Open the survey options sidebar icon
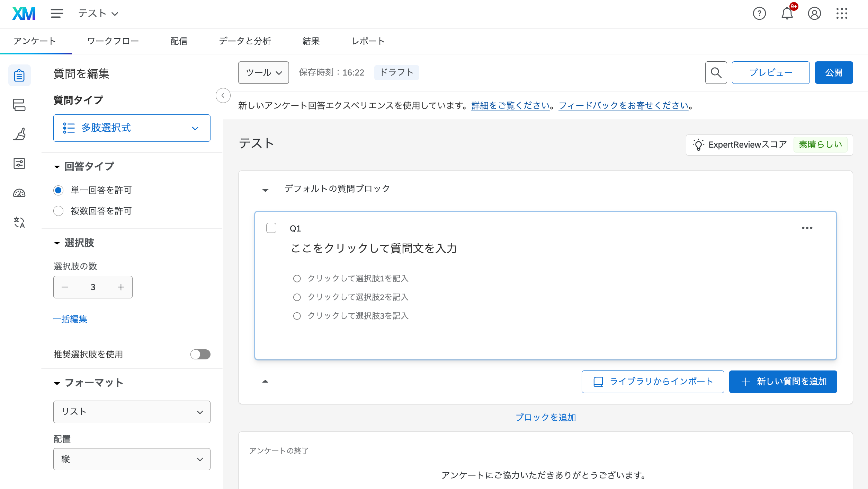Image resolution: width=868 pixels, height=489 pixels. click(19, 164)
